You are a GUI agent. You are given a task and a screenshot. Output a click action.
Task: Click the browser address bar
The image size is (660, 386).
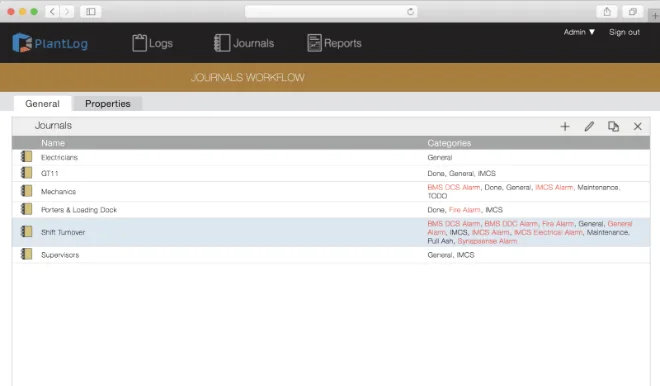[x=331, y=12]
